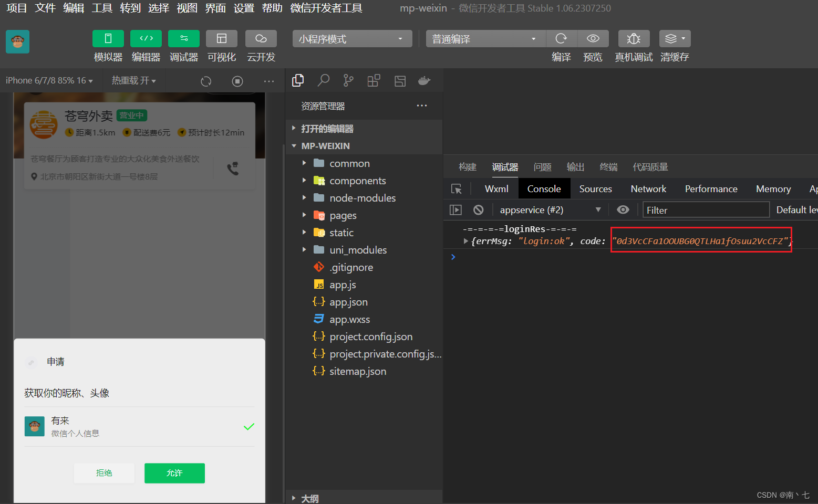Open the appservice (#2) context dropdown

(x=598, y=209)
